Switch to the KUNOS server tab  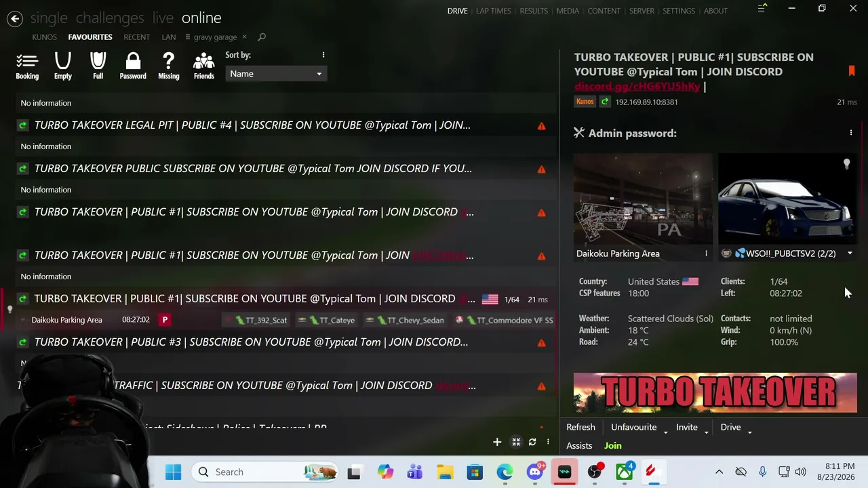[45, 37]
